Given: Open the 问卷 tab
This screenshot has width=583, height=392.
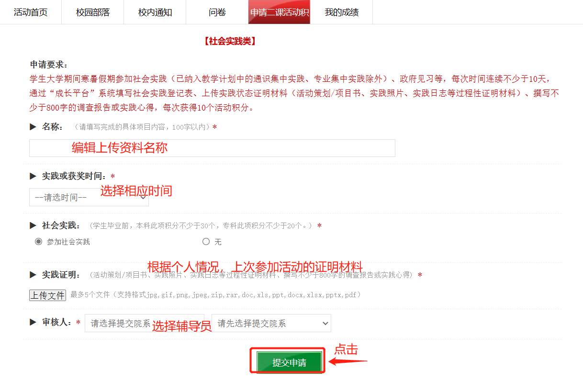Looking at the screenshot, I should pyautogui.click(x=217, y=12).
